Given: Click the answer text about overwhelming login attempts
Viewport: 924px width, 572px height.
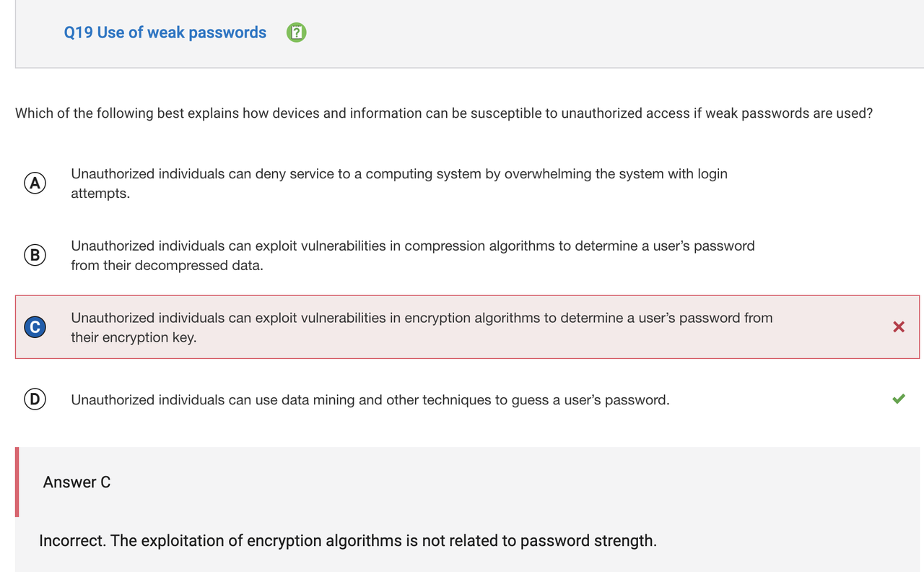Looking at the screenshot, I should (x=399, y=183).
